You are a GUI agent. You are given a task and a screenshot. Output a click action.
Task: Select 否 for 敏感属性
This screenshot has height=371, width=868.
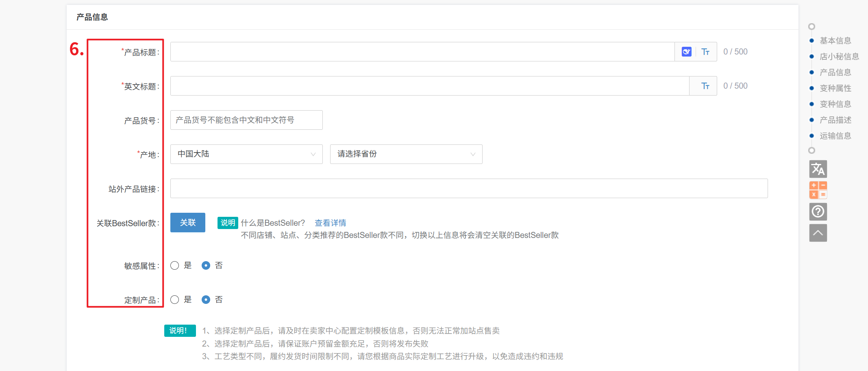pyautogui.click(x=206, y=266)
